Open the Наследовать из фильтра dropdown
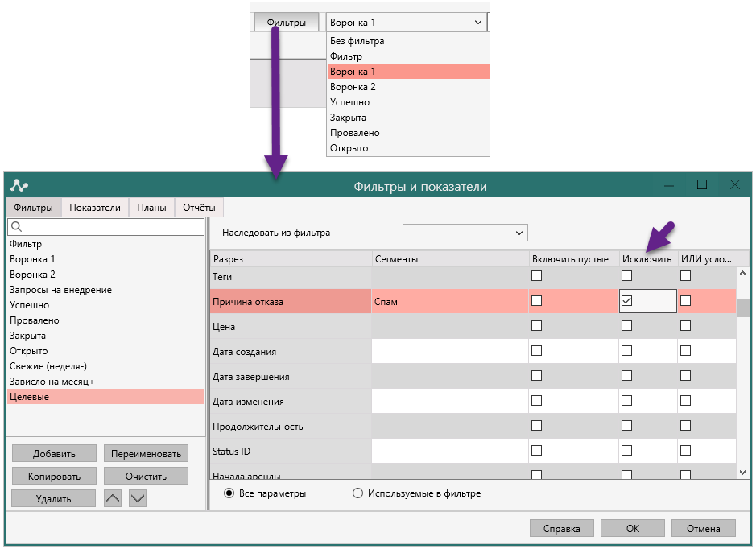The image size is (756, 549). (465, 233)
